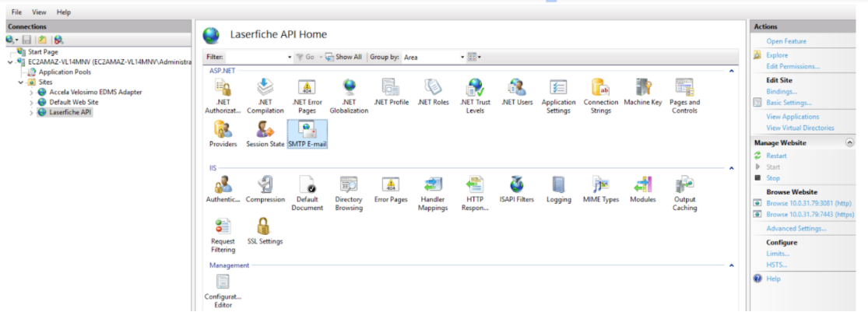Click Edit Permissions action

click(792, 66)
